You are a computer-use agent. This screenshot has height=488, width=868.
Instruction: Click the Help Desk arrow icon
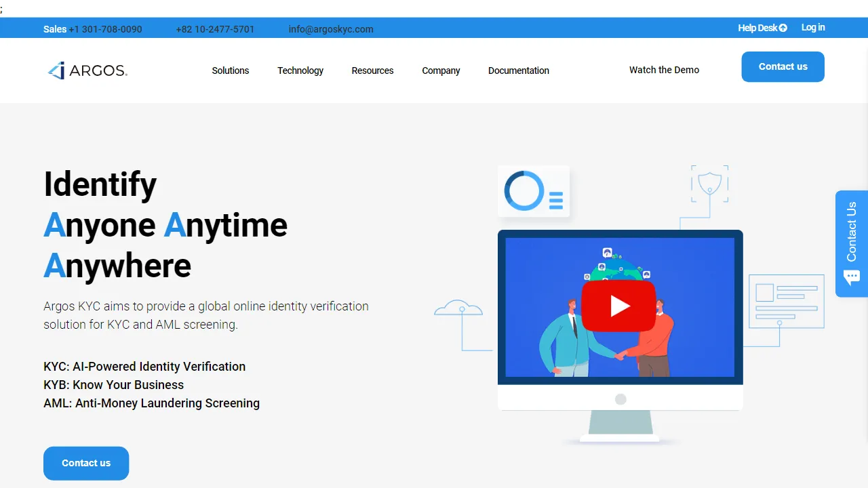coord(783,28)
